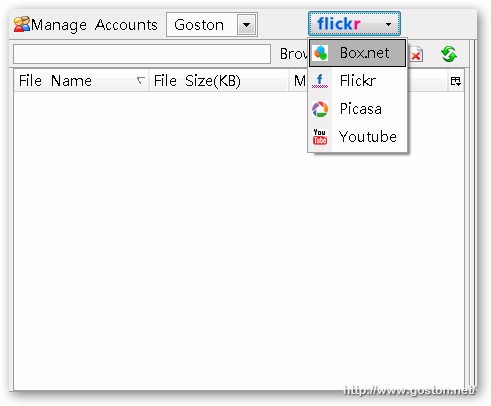
Task: Click the file path input field
Action: [142, 54]
